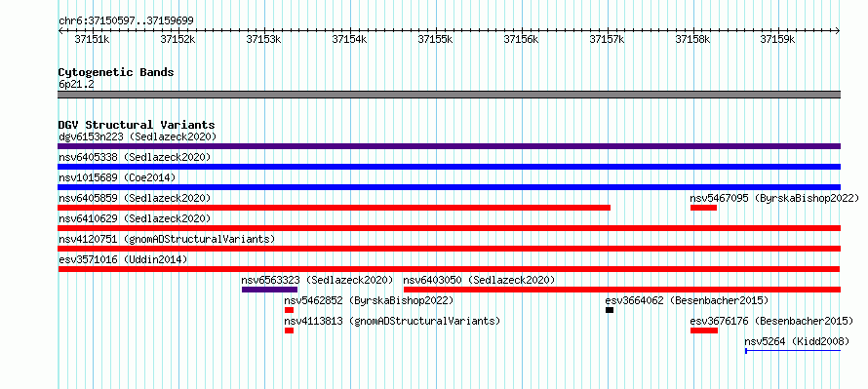Click the red nsv6410629 variant bar
868x389 pixels.
point(449,228)
